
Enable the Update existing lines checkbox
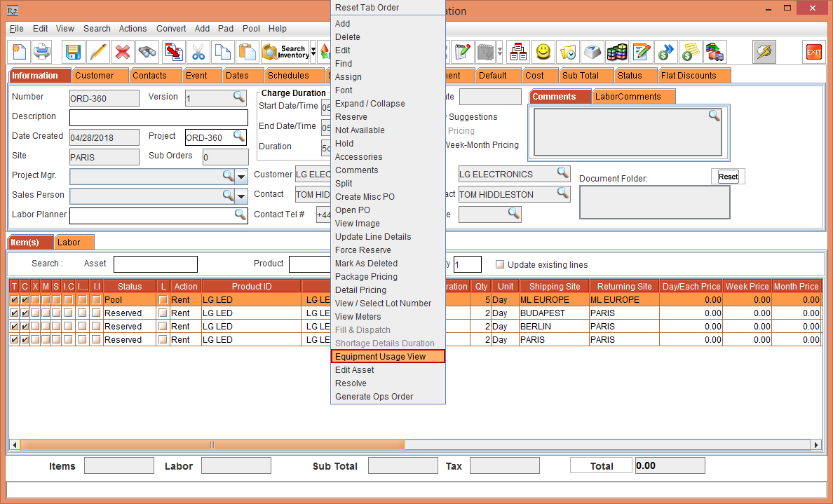point(501,263)
